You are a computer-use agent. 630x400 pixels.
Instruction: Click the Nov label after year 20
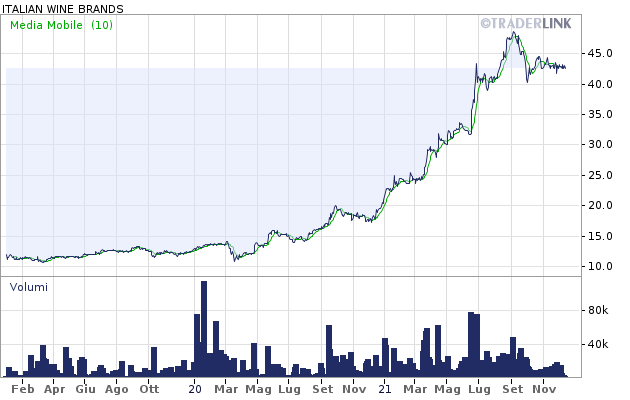coord(354,389)
